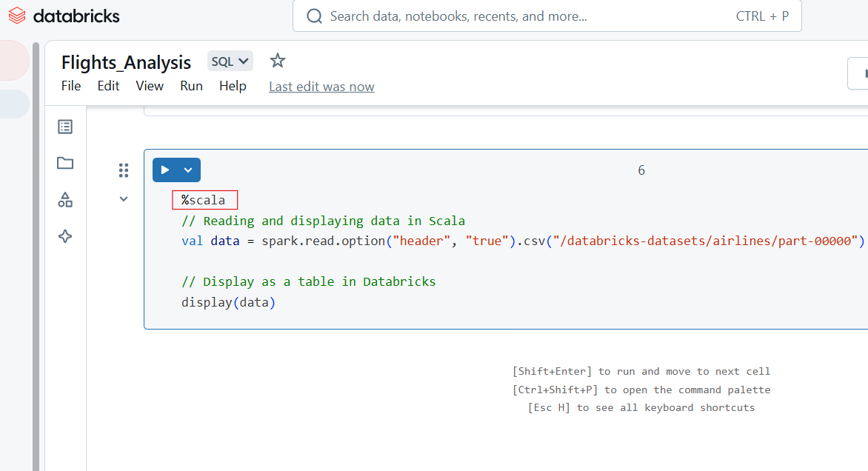868x471 pixels.
Task: Click the %scala magic command line
Action: click(203, 201)
